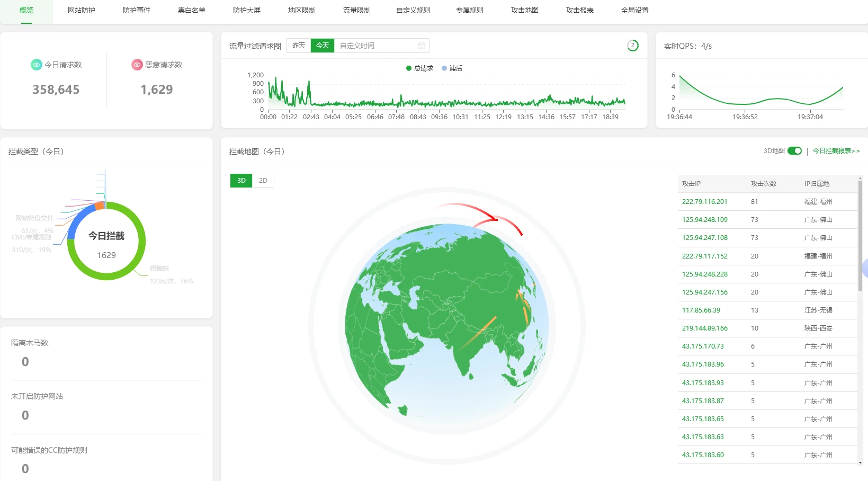Select the 3D map view button
The height and width of the screenshot is (481, 868).
tap(241, 181)
